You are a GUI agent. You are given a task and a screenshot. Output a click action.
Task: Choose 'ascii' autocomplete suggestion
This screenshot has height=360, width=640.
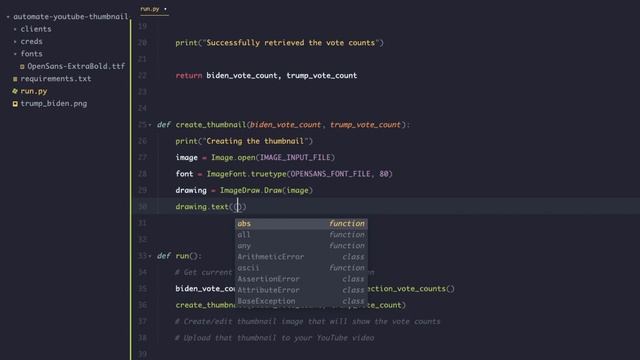(x=301, y=268)
